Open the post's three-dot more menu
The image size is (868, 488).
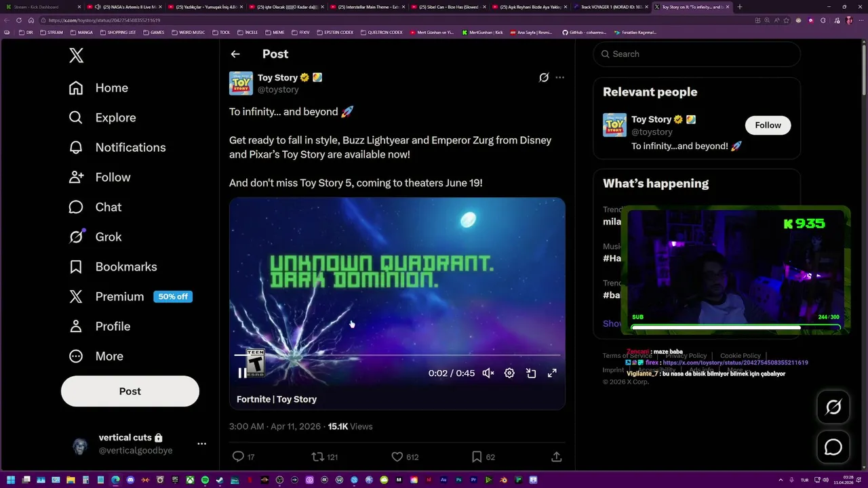pyautogui.click(x=559, y=77)
